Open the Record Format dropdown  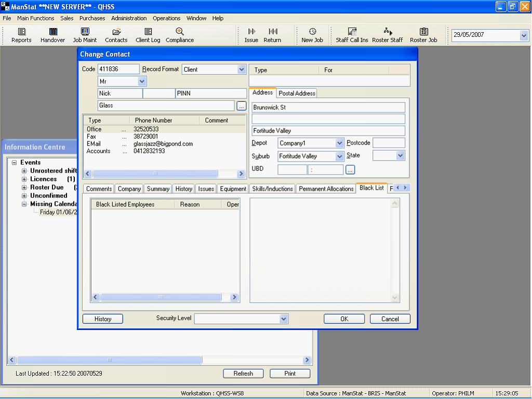click(241, 69)
